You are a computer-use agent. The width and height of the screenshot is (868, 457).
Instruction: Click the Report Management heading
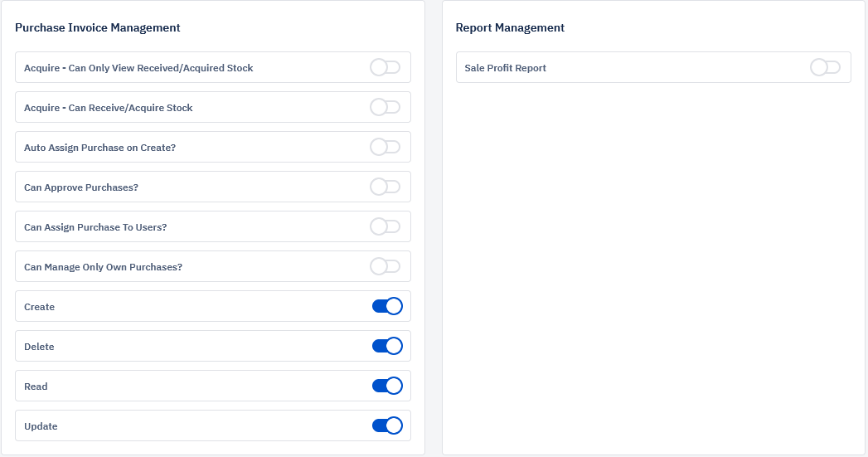click(510, 27)
